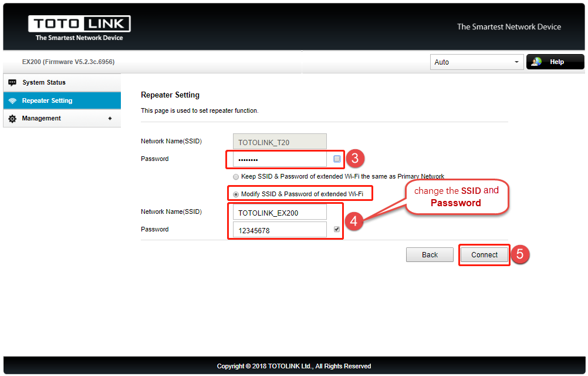Image resolution: width=588 pixels, height=376 pixels.
Task: Click the Management gear icon
Action: [x=12, y=119]
